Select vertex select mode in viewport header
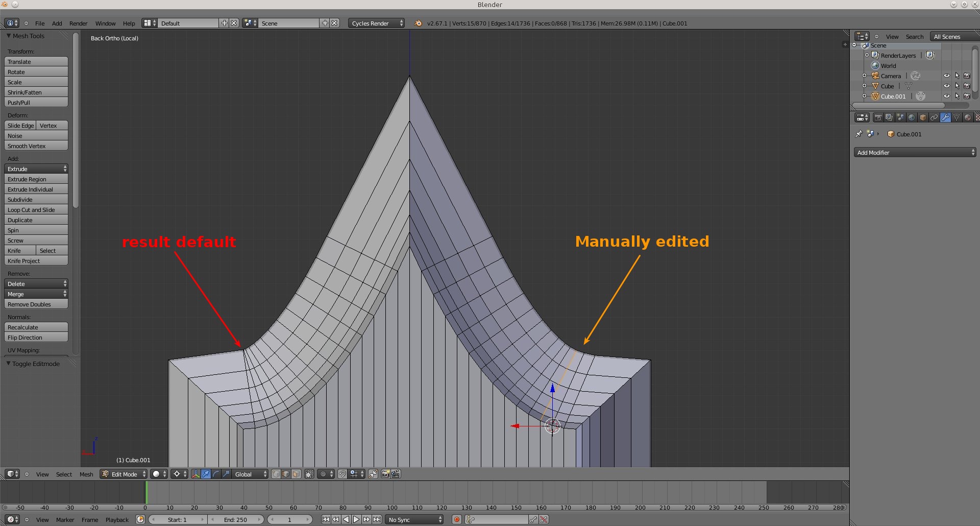 point(276,474)
